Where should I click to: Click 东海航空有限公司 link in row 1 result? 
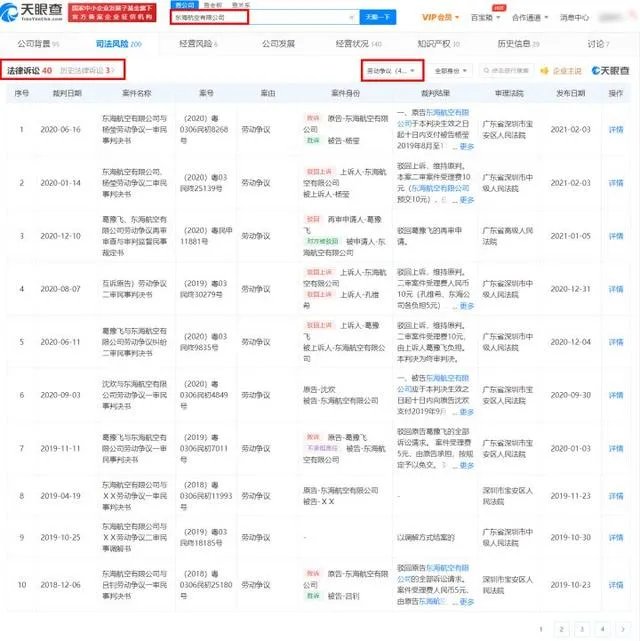(433, 118)
